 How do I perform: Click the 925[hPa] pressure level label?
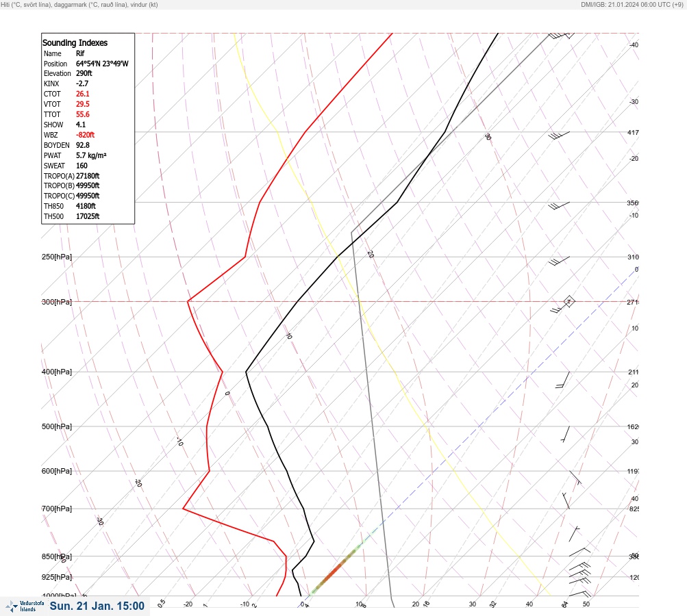tap(57, 578)
